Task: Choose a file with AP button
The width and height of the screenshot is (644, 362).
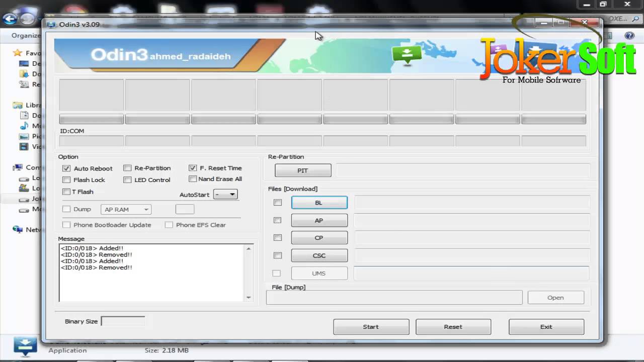Action: [319, 220]
